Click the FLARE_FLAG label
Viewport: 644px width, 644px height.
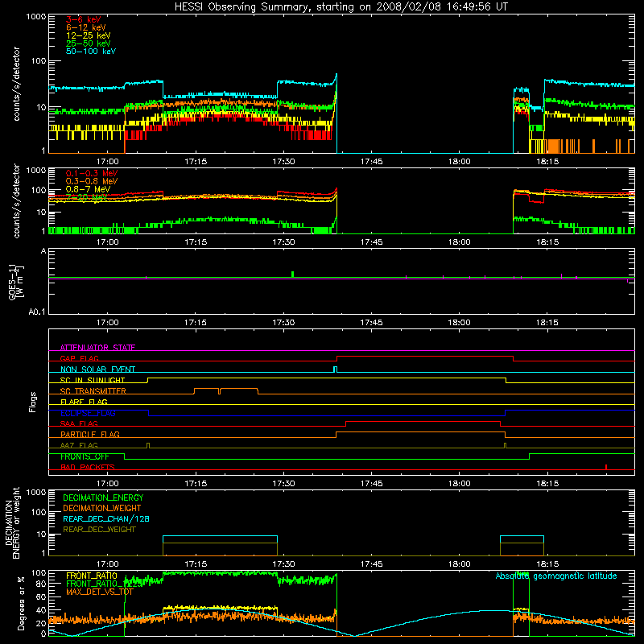click(84, 402)
